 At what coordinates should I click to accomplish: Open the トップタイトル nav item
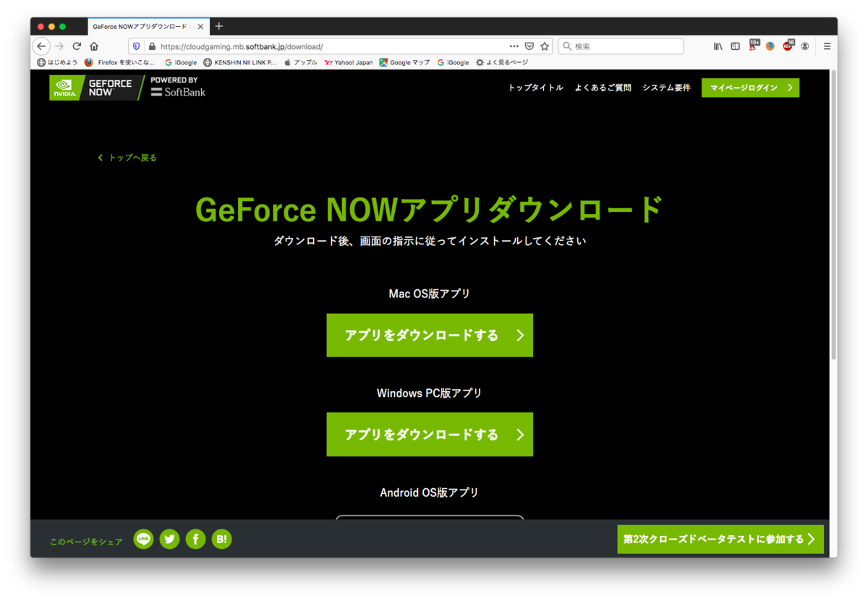point(535,88)
